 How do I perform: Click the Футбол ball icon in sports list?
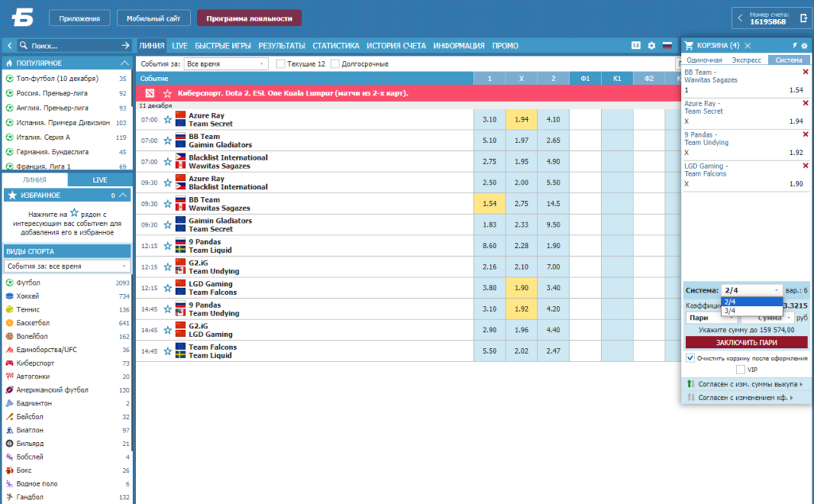(x=10, y=283)
